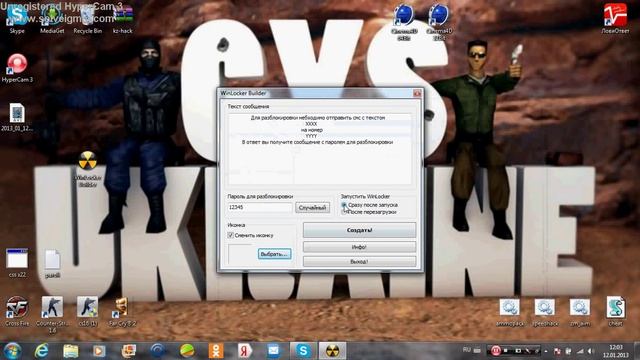Click the red HyperCam tray record button
The height and width of the screenshot is (360, 640).
click(x=496, y=351)
